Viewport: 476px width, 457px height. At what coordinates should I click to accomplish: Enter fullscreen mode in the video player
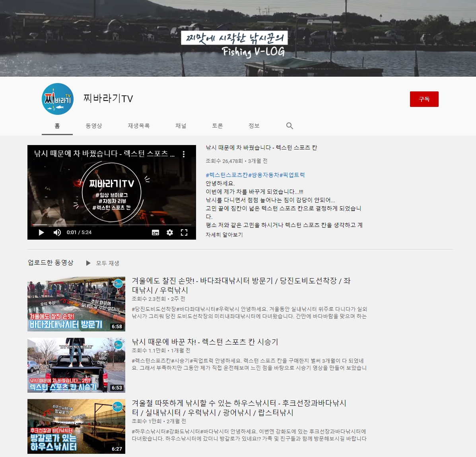tap(184, 232)
